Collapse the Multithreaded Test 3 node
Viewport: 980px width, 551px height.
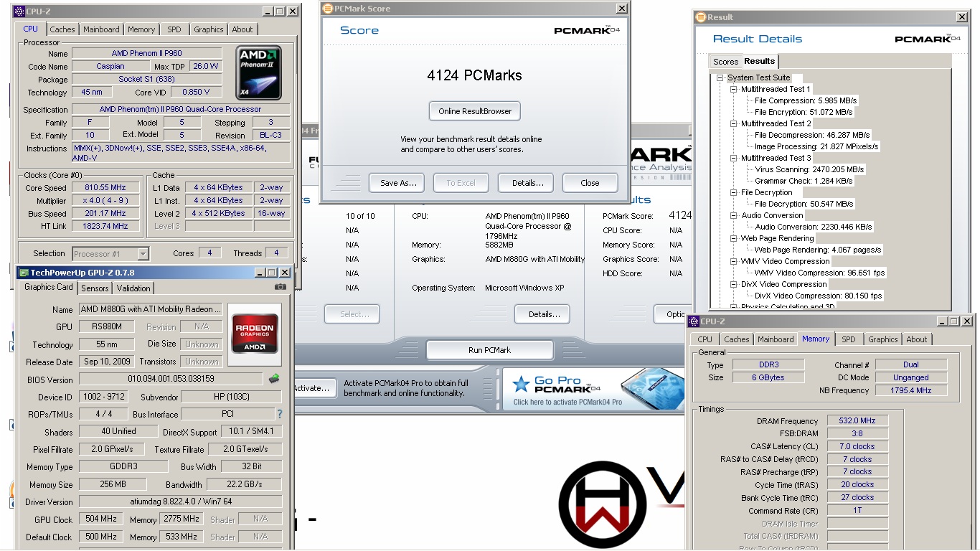pyautogui.click(x=733, y=158)
